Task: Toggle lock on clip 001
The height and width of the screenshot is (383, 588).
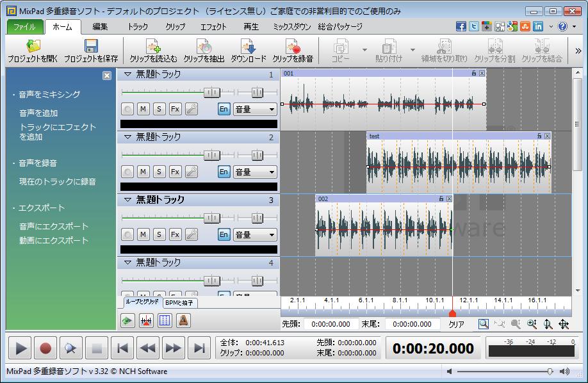Action: [x=474, y=73]
